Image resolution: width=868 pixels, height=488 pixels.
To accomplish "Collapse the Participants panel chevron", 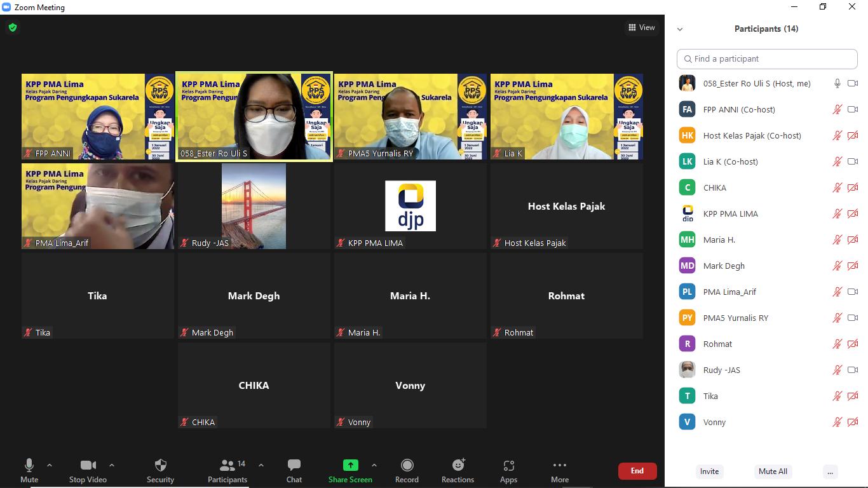I will click(x=680, y=29).
